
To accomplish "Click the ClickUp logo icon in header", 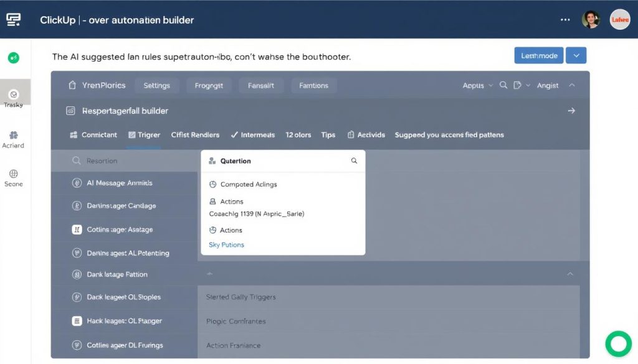I will point(13,19).
